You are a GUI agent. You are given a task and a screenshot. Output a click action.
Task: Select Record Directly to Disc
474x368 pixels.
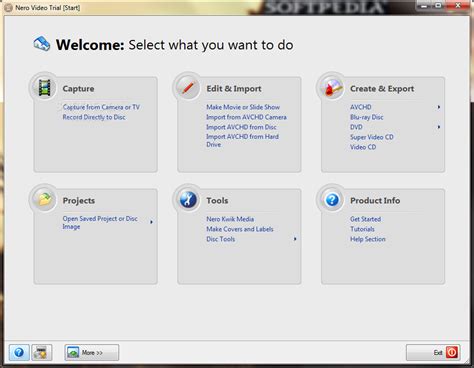pos(94,117)
